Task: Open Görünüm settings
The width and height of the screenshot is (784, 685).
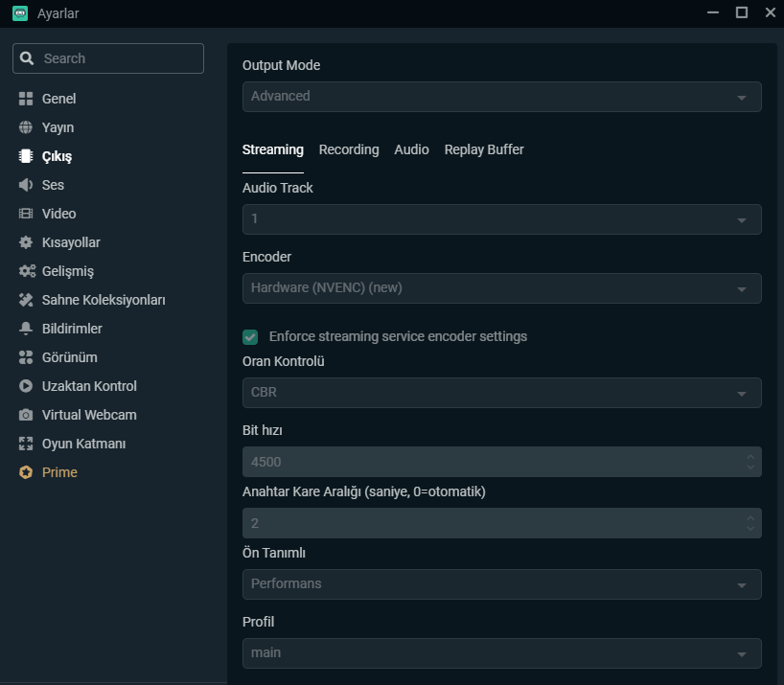Action: [70, 357]
